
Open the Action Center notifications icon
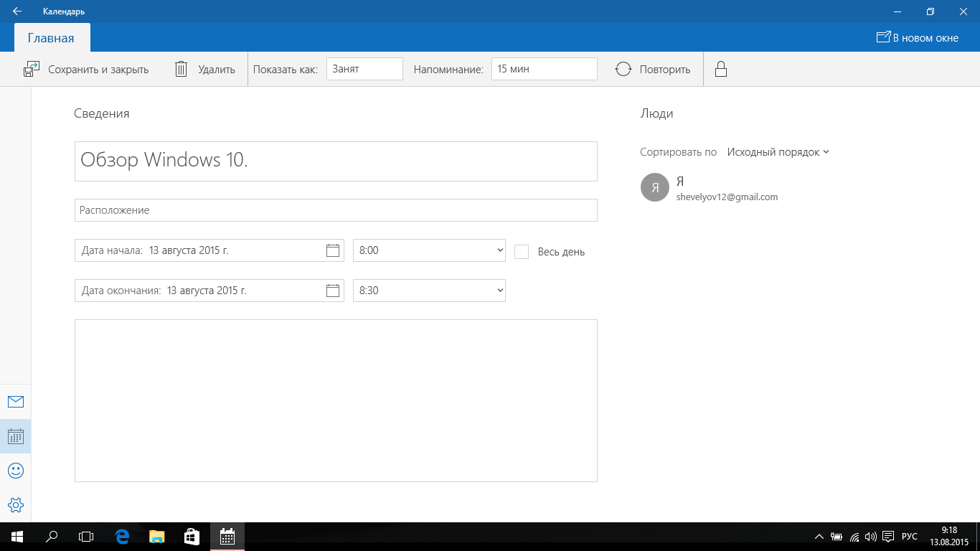click(888, 537)
